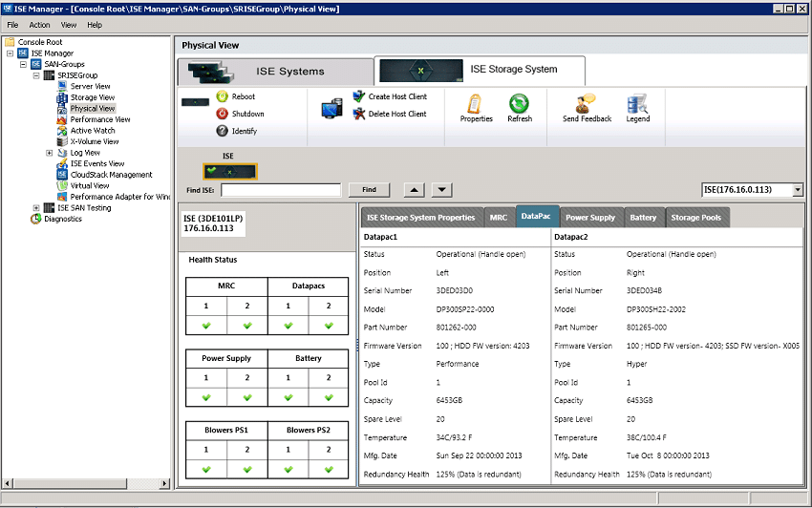Screen dimensions: 812x508
Task: Collapse the SRISEGroup node
Action: click(35, 75)
